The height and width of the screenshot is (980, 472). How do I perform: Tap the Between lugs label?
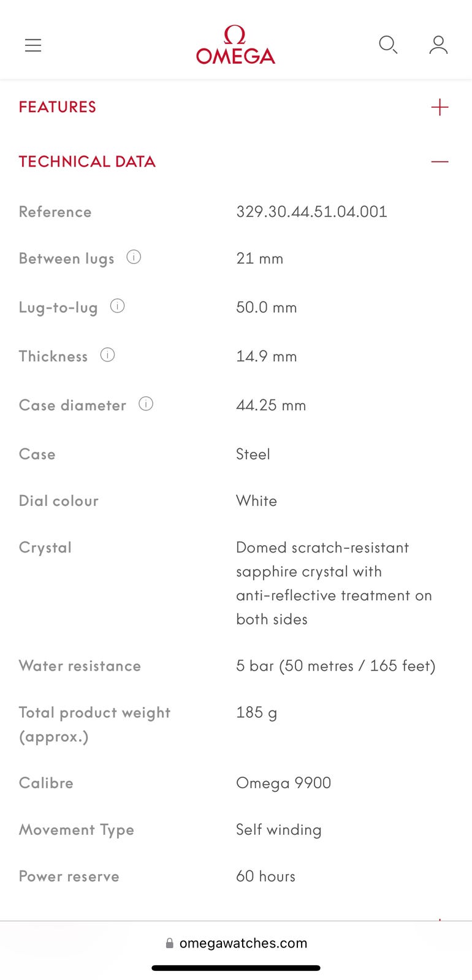(x=66, y=258)
